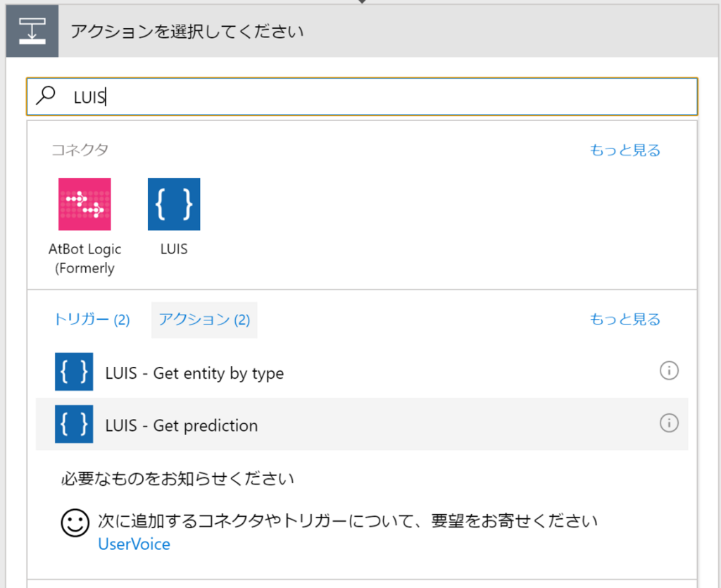Select the LUIS connector icon
The height and width of the screenshot is (588, 721).
(x=173, y=205)
